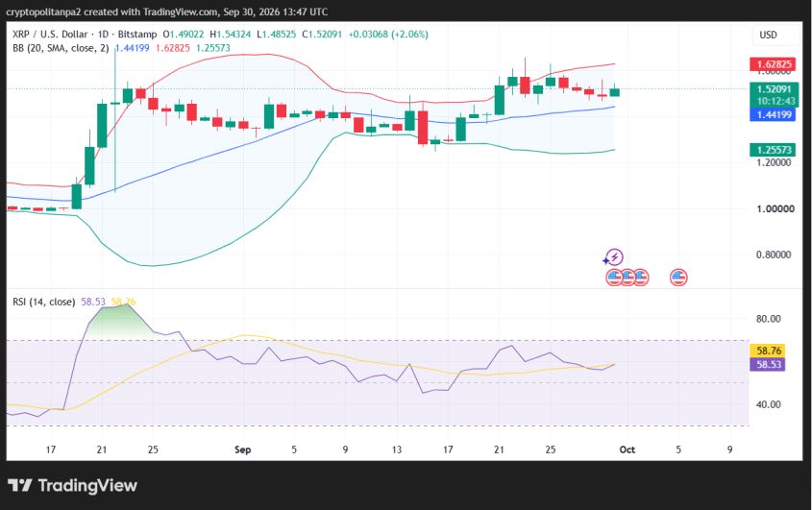Select the RSI (14, close) indicator legend

point(44,302)
